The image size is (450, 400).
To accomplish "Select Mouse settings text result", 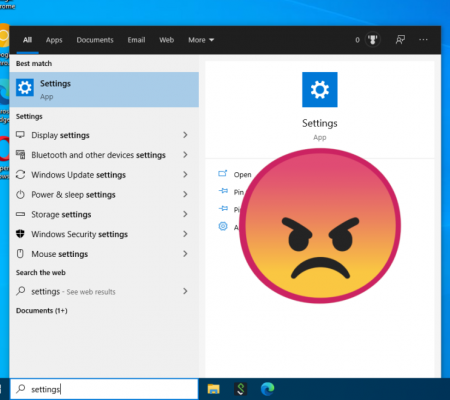I will point(60,254).
